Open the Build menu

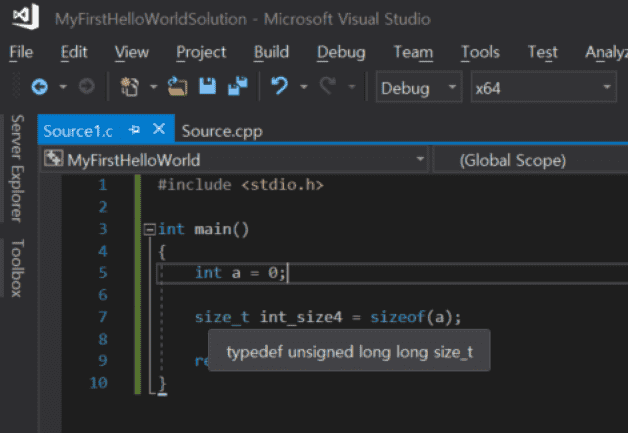[x=271, y=52]
